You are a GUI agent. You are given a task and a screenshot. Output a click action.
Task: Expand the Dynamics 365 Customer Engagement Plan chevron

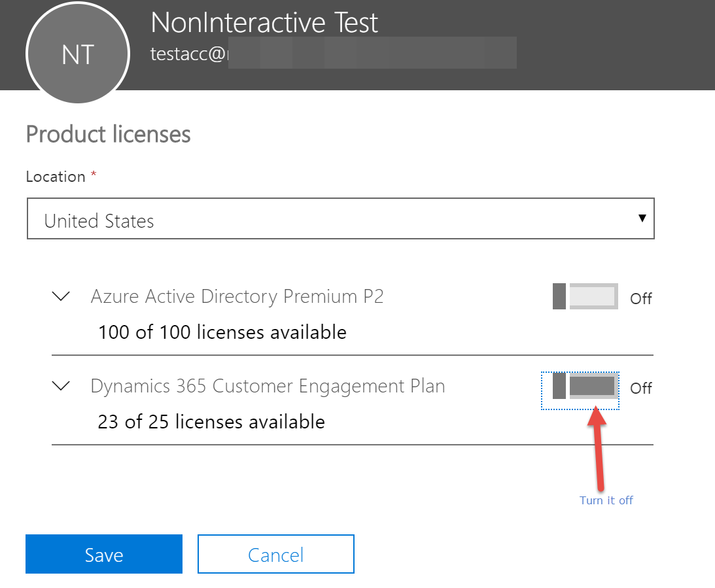(61, 386)
